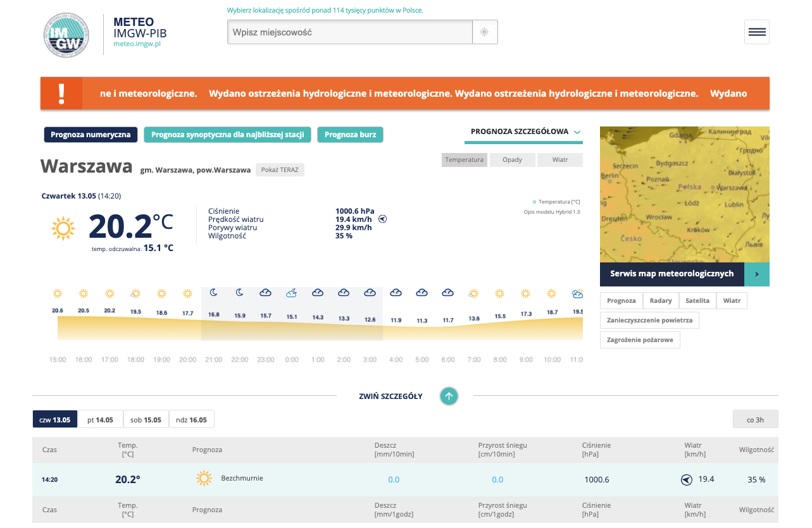Click the Bezchmurnie forecast text
Screen dimensions: 812x528
click(242, 478)
